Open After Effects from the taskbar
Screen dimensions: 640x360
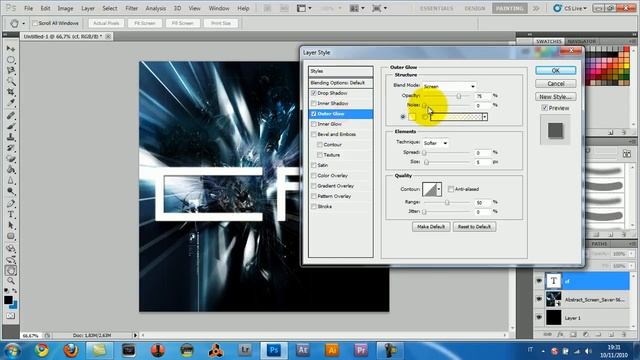[303, 350]
